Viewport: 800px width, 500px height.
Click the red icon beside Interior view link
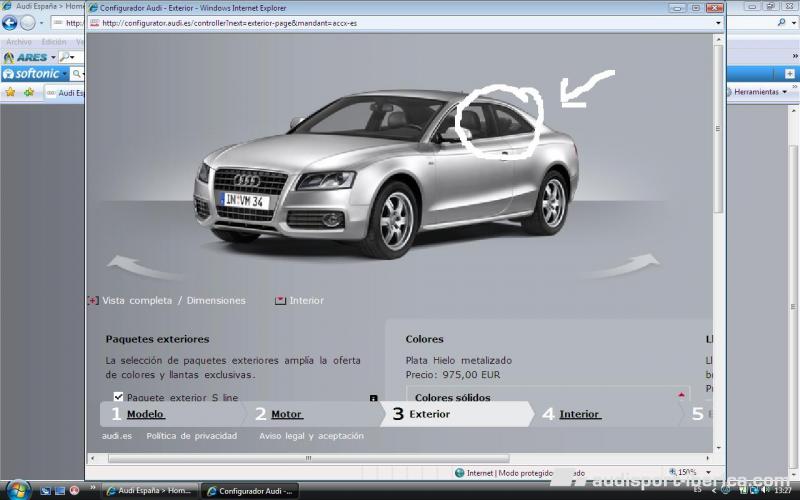tap(280, 301)
